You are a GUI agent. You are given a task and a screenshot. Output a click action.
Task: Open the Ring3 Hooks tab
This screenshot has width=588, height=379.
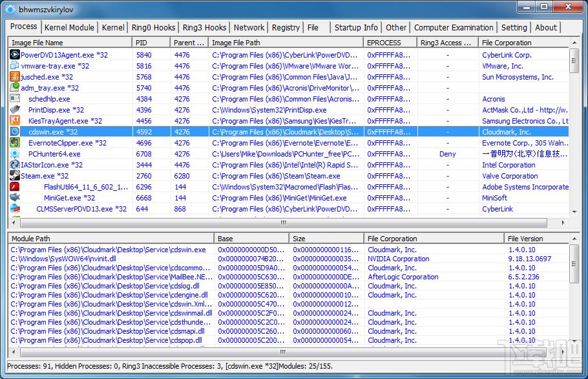[x=204, y=27]
